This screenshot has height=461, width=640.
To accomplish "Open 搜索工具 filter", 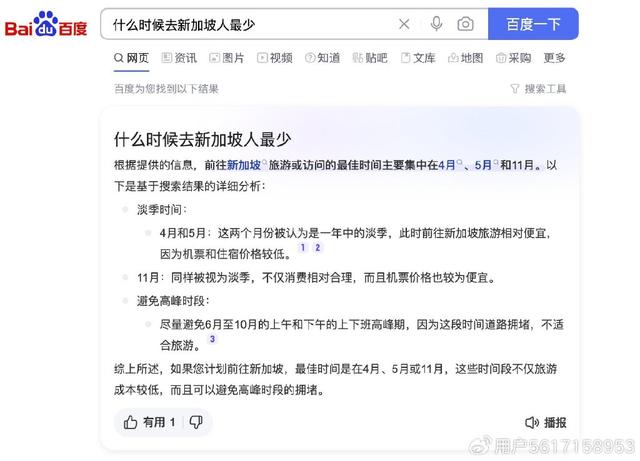I will (538, 89).
